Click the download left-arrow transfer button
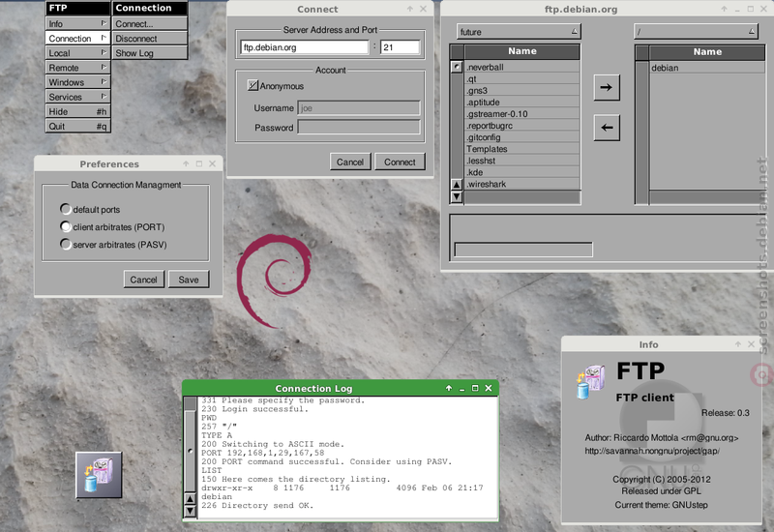The height and width of the screenshot is (532, 774). click(607, 128)
